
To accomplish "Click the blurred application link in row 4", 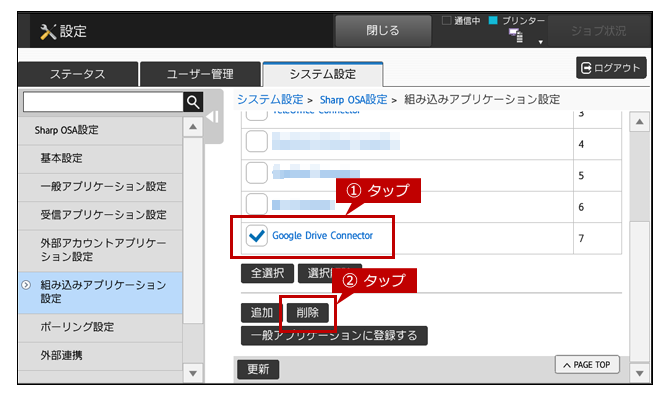I will pyautogui.click(x=336, y=141).
